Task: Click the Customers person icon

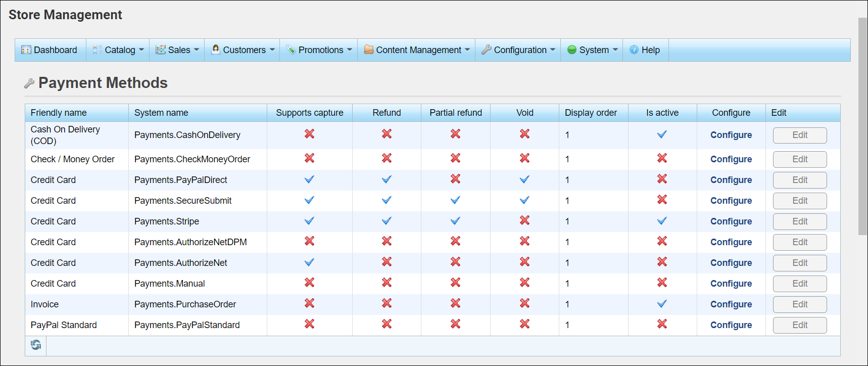Action: 216,50
